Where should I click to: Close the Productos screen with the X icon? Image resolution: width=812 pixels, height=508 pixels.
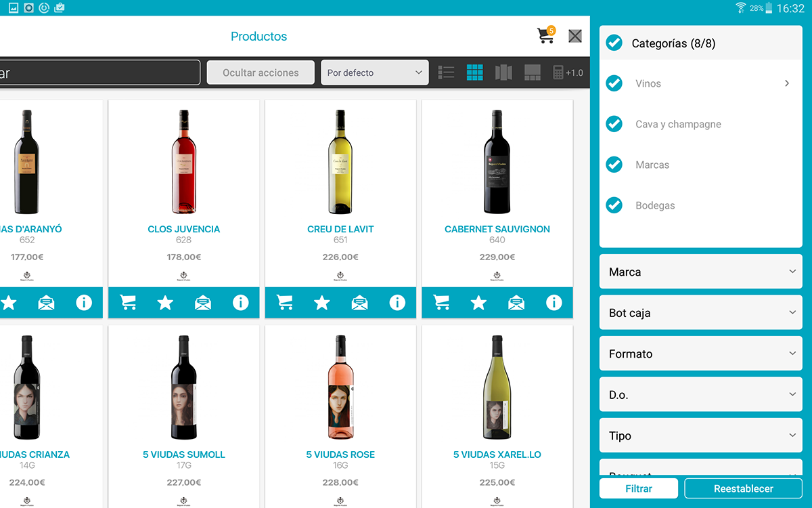click(x=575, y=36)
